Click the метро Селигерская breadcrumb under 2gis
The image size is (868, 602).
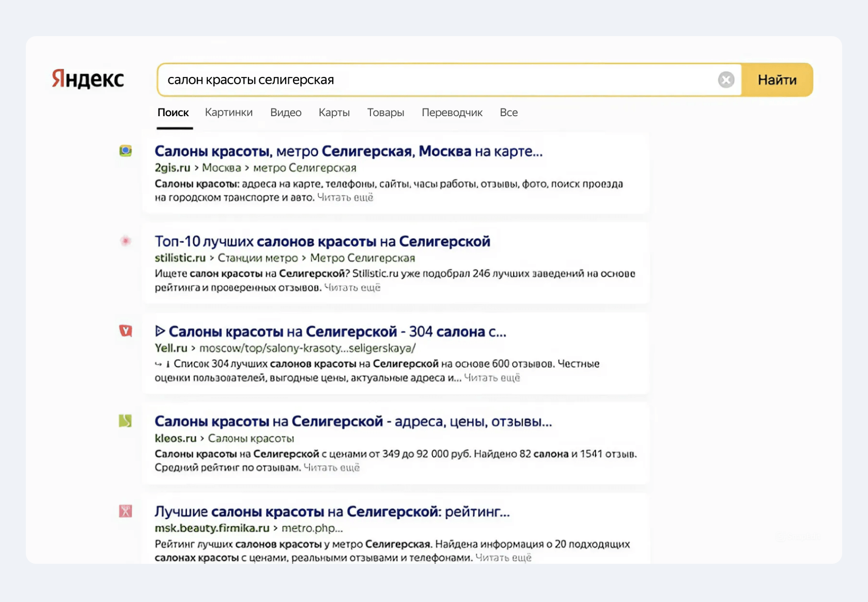[x=305, y=168]
